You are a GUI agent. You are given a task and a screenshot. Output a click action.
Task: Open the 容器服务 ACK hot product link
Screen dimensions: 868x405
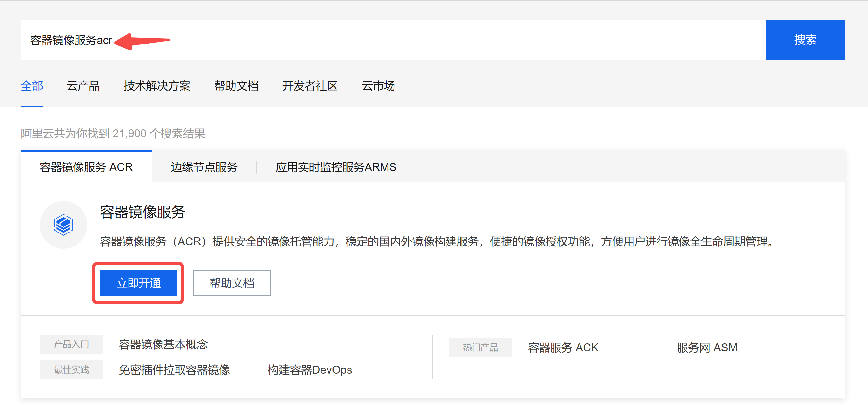(563, 347)
